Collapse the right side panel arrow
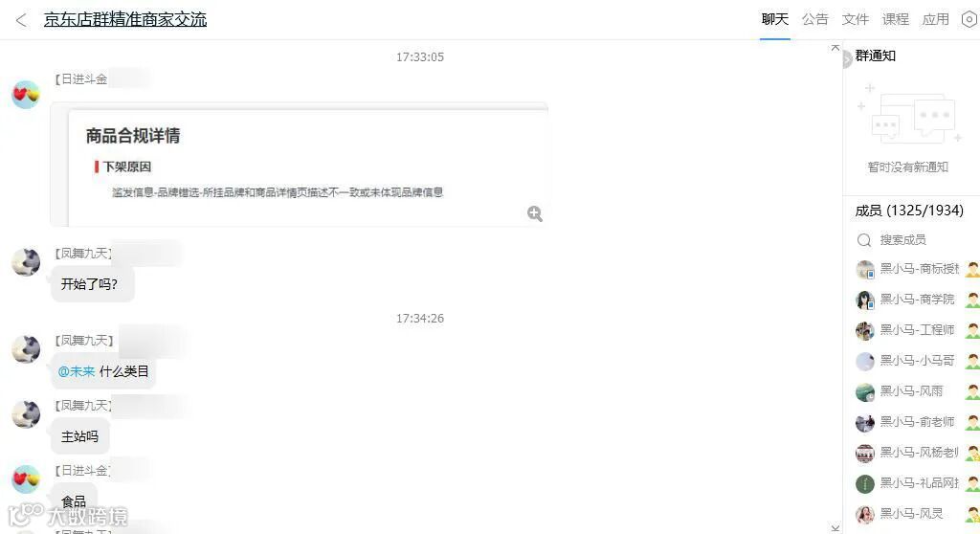 (x=847, y=59)
